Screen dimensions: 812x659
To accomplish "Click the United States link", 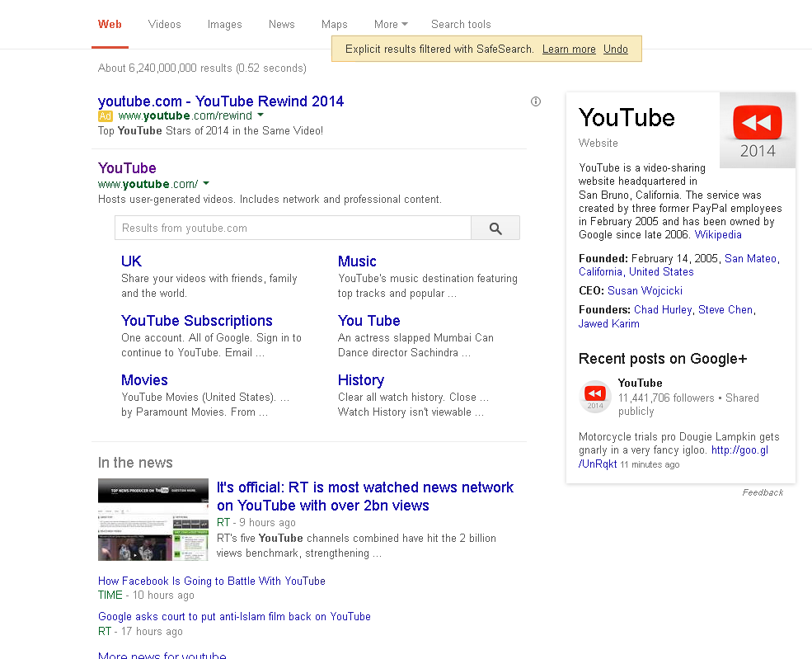I will point(661,272).
